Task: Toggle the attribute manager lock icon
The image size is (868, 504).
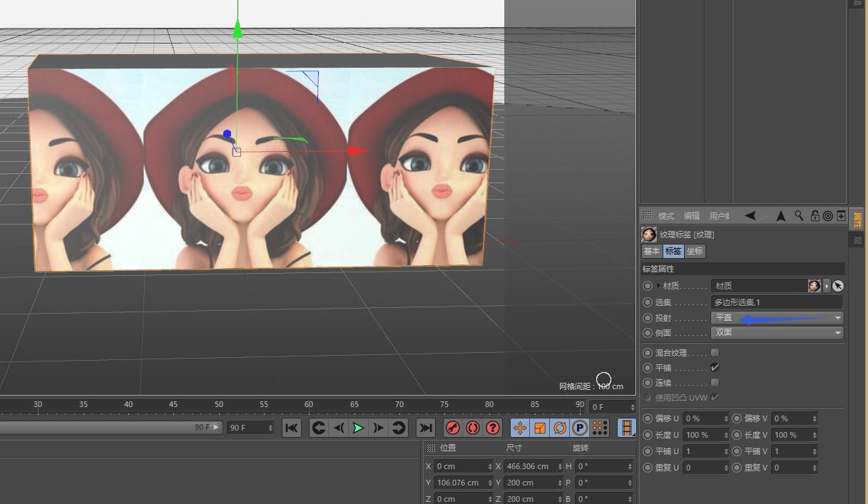Action: 815,215
